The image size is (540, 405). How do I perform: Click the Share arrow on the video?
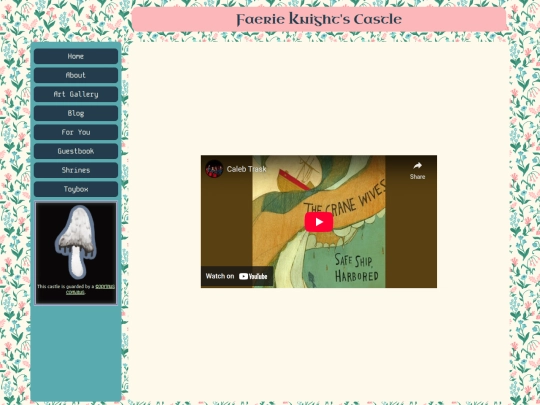click(417, 170)
